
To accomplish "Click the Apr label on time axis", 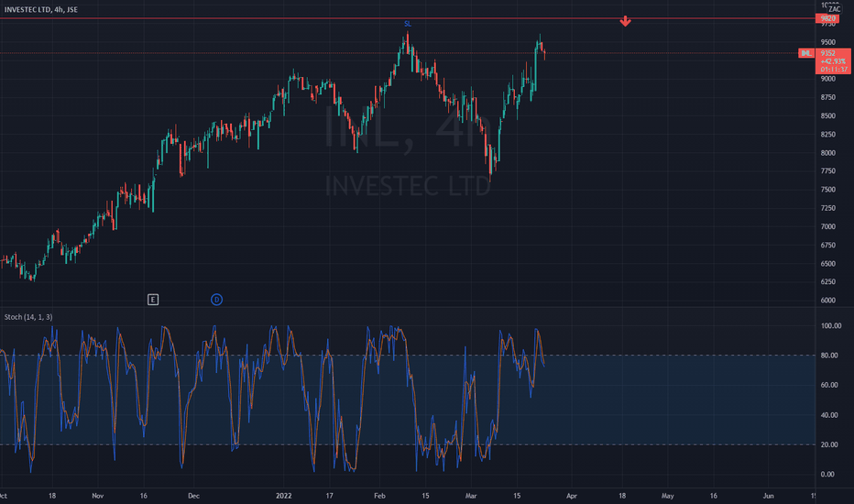I will click(572, 496).
